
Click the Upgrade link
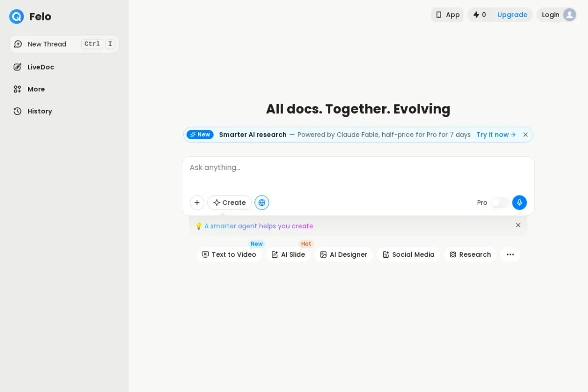512,15
